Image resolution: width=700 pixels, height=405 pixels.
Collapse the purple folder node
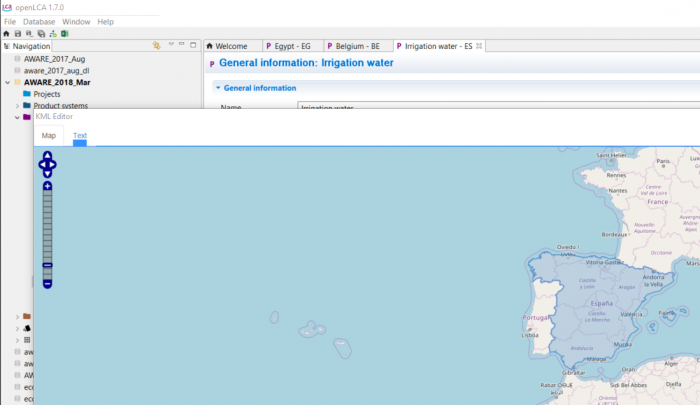[17, 117]
